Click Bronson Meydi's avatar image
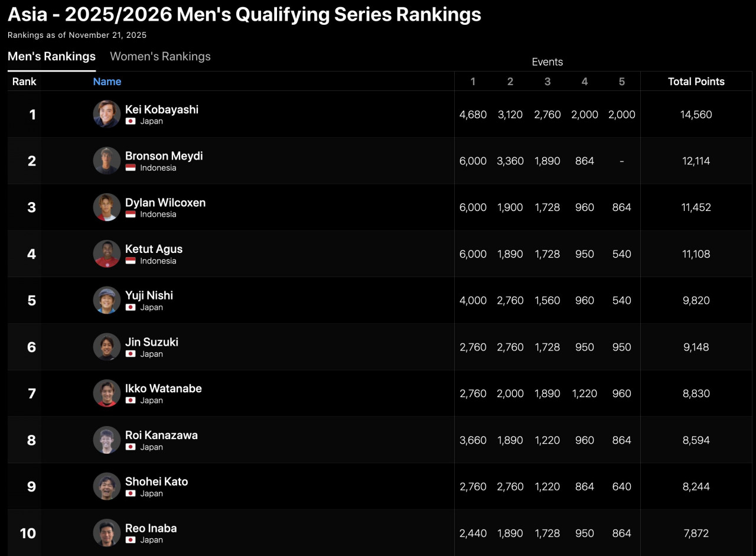 [107, 161]
